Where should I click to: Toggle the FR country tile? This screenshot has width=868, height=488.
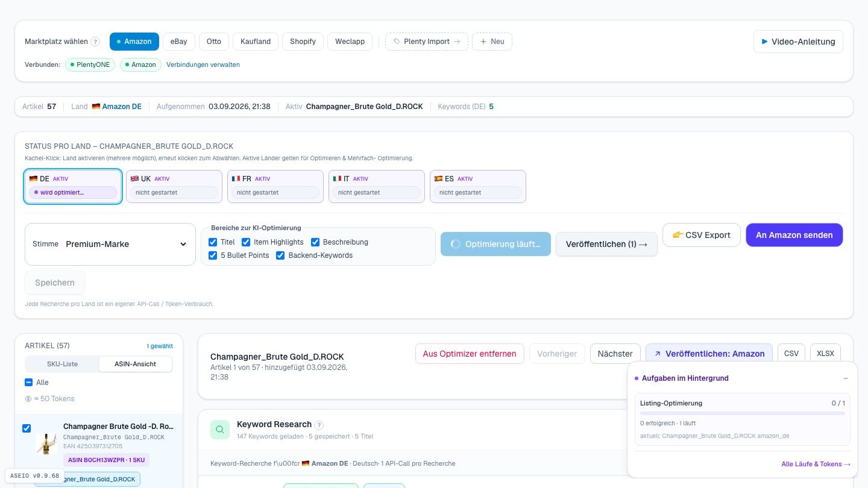[275, 186]
